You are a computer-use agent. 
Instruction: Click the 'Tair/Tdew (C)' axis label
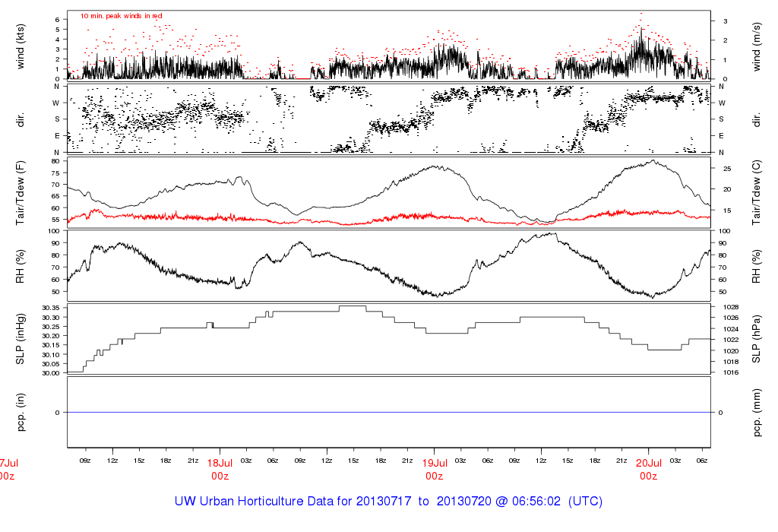[756, 192]
